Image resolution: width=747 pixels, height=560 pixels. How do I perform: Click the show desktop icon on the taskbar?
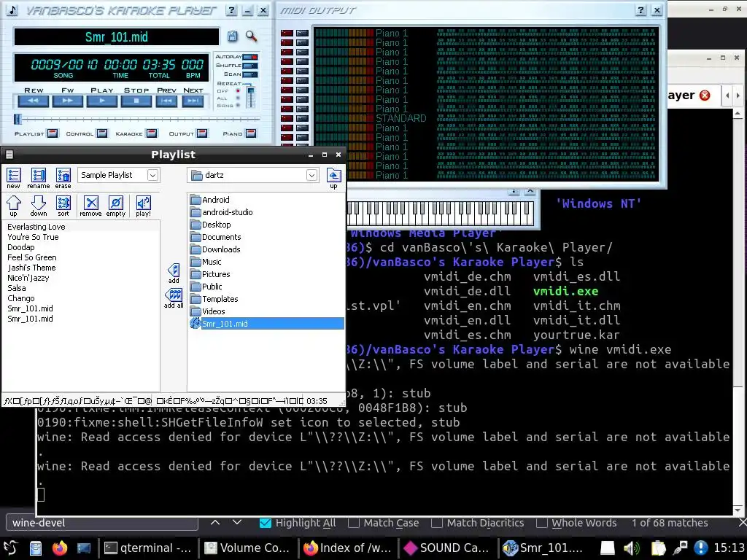[83, 548]
